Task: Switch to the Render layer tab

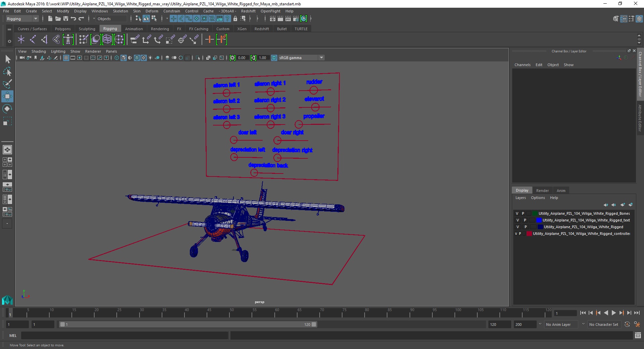Action: click(x=542, y=190)
